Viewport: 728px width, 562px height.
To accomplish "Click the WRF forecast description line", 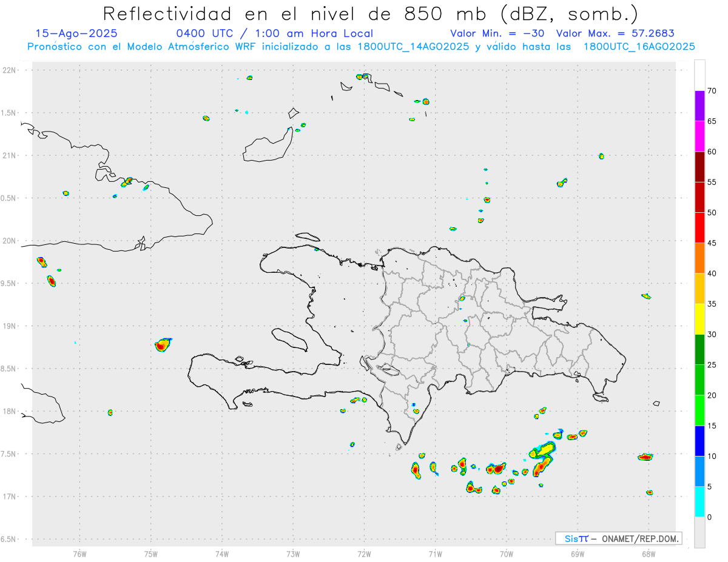I will (x=361, y=47).
